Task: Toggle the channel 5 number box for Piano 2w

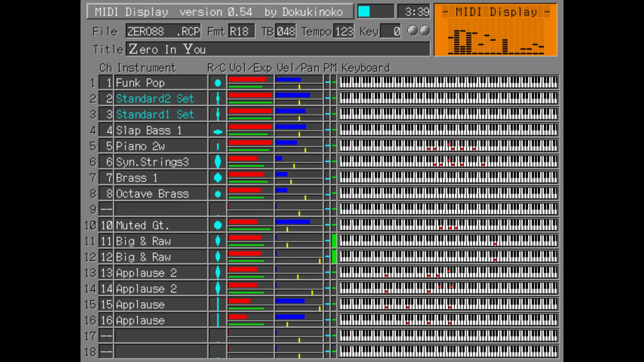Action: [106, 146]
